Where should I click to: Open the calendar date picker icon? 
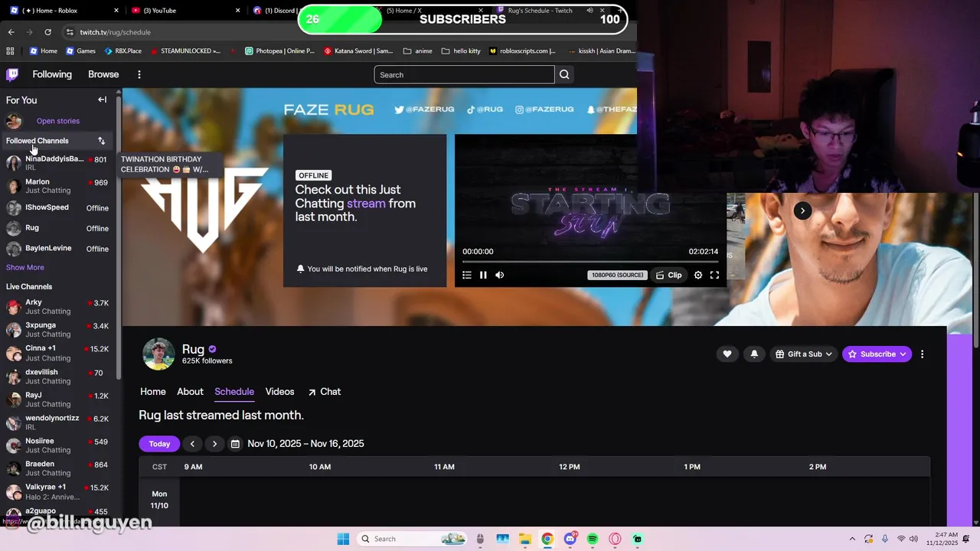[235, 444]
